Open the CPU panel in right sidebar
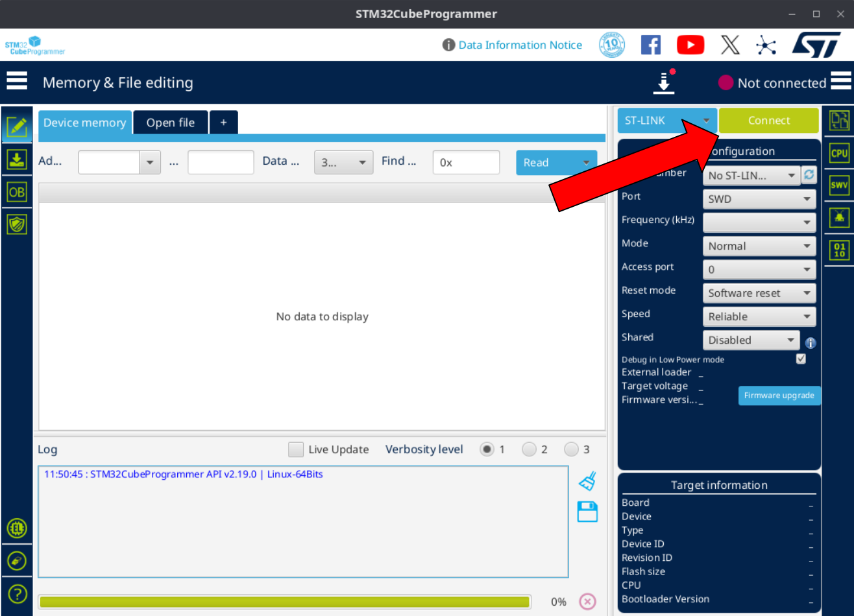Screen dimensions: 854x616 [839, 153]
